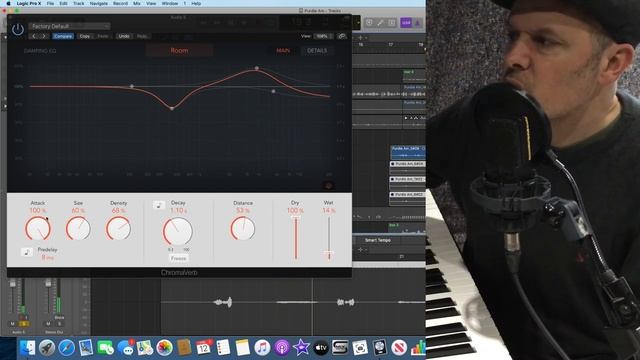The image size is (640, 360).
Task: Toggle the yellow Solo button on Audio 5
Action: 24,324
